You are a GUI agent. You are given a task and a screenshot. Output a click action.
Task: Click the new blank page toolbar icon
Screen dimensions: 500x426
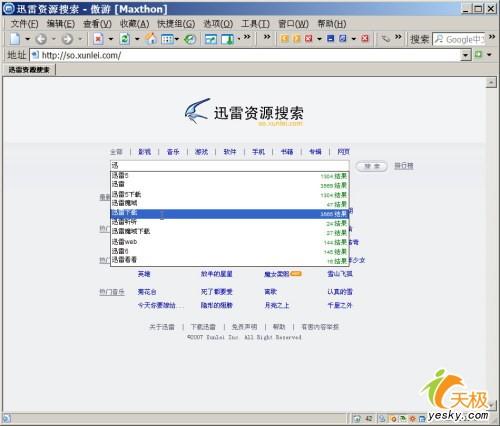coord(15,39)
